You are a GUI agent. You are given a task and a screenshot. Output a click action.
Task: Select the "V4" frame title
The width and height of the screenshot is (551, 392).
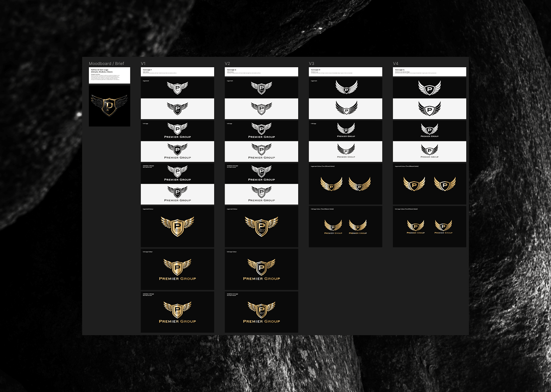395,64
